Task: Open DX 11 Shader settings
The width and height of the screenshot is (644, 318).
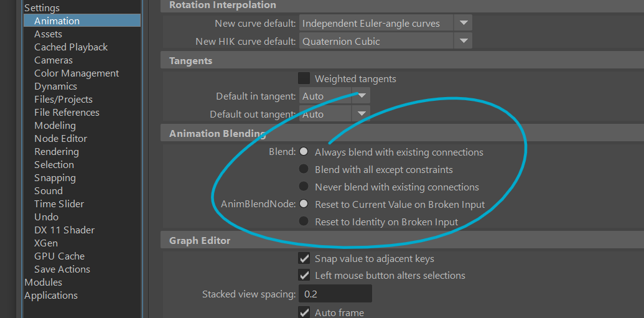Action: point(64,230)
